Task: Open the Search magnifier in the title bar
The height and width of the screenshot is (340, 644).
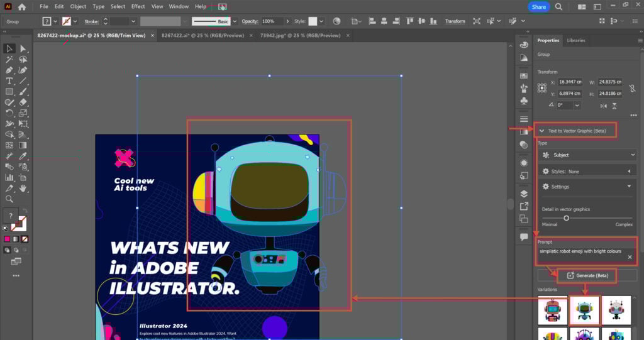Action: 558,6
